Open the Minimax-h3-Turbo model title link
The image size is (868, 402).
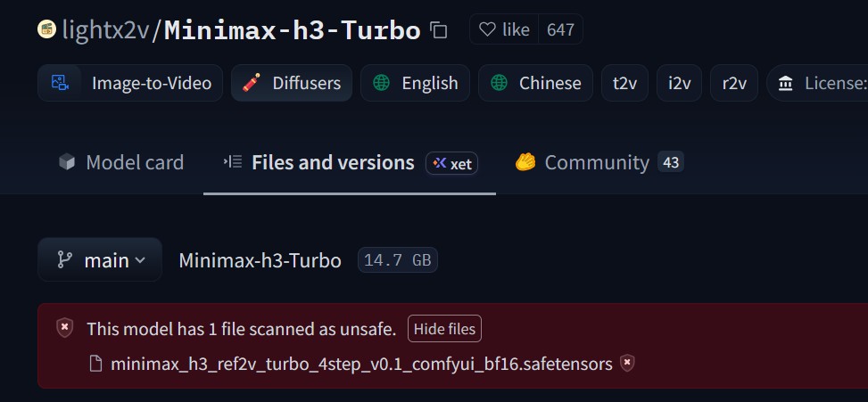[x=293, y=29]
